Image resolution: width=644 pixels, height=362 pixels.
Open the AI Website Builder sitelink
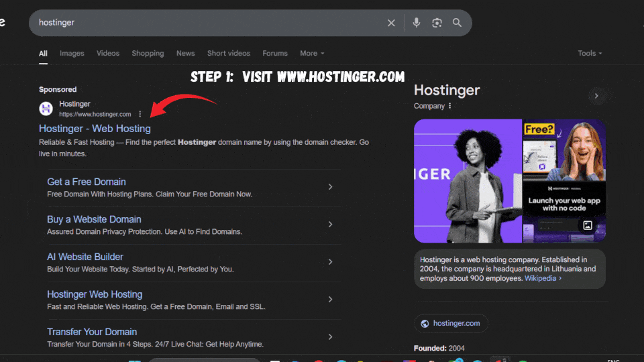pyautogui.click(x=85, y=257)
